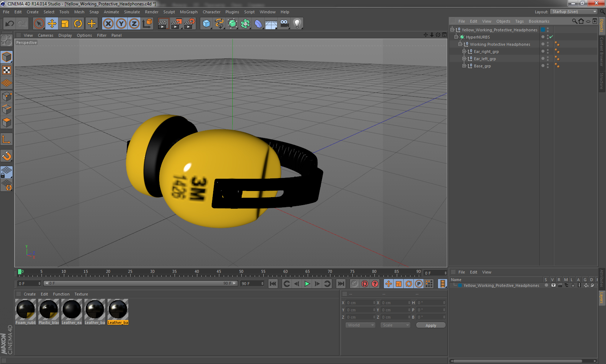The height and width of the screenshot is (364, 606).
Task: Activate the Rotate tool
Action: [78, 24]
